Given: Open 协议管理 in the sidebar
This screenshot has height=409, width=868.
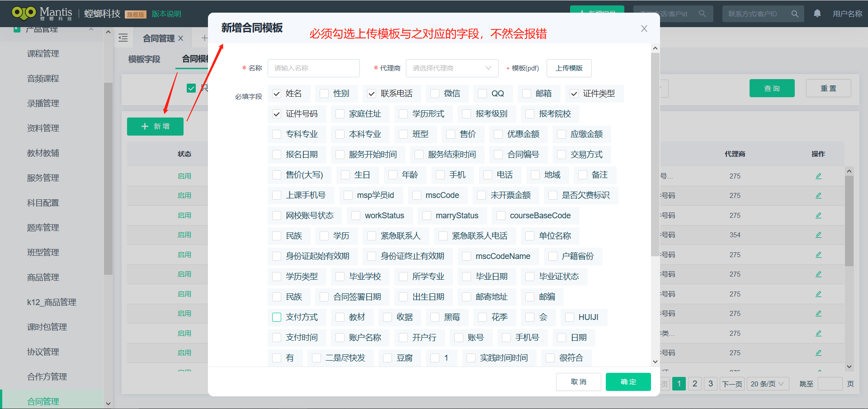Looking at the screenshot, I should point(43,352).
